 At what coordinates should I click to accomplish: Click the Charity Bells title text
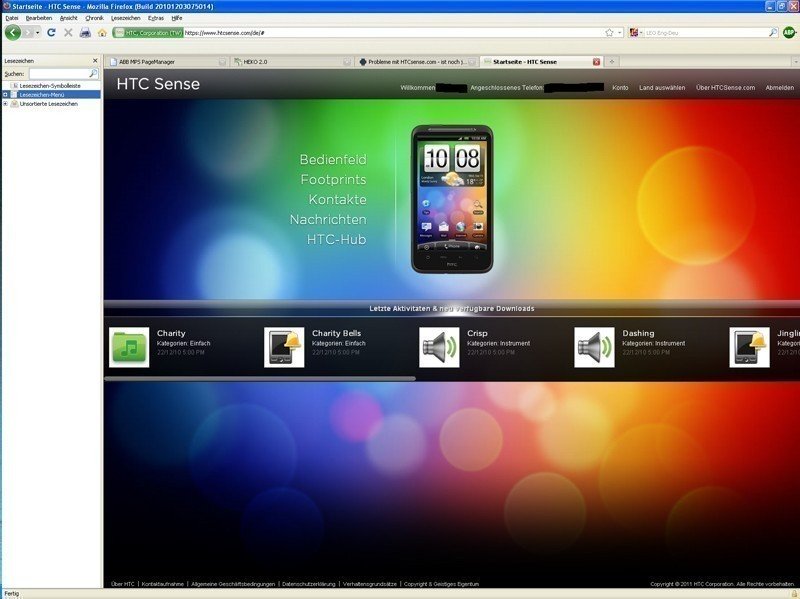(x=337, y=333)
